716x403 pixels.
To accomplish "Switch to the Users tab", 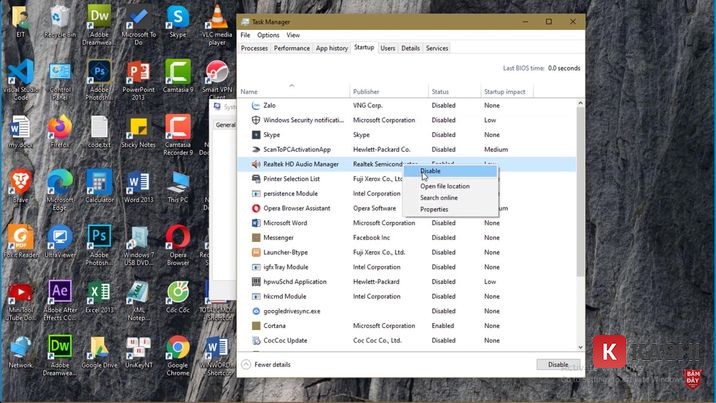I will click(388, 48).
